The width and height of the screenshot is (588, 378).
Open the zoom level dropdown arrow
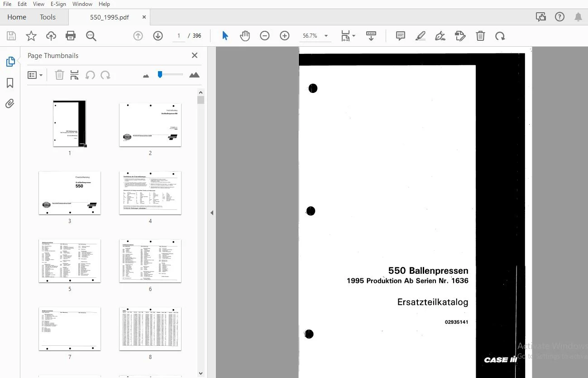(x=326, y=36)
